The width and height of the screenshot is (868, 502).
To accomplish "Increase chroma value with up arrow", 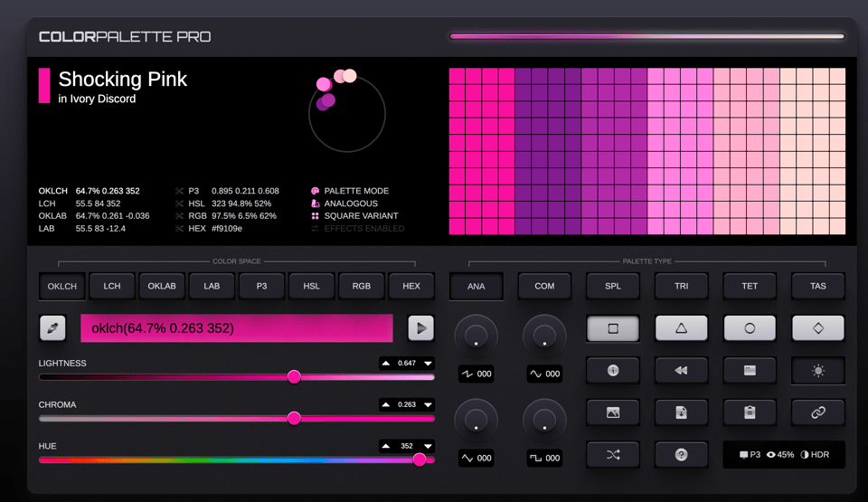I will [x=386, y=404].
